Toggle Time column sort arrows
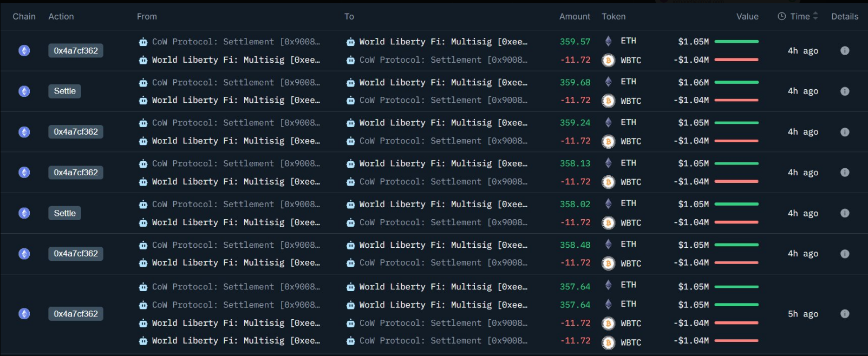The width and height of the screenshot is (868, 356). (x=815, y=17)
